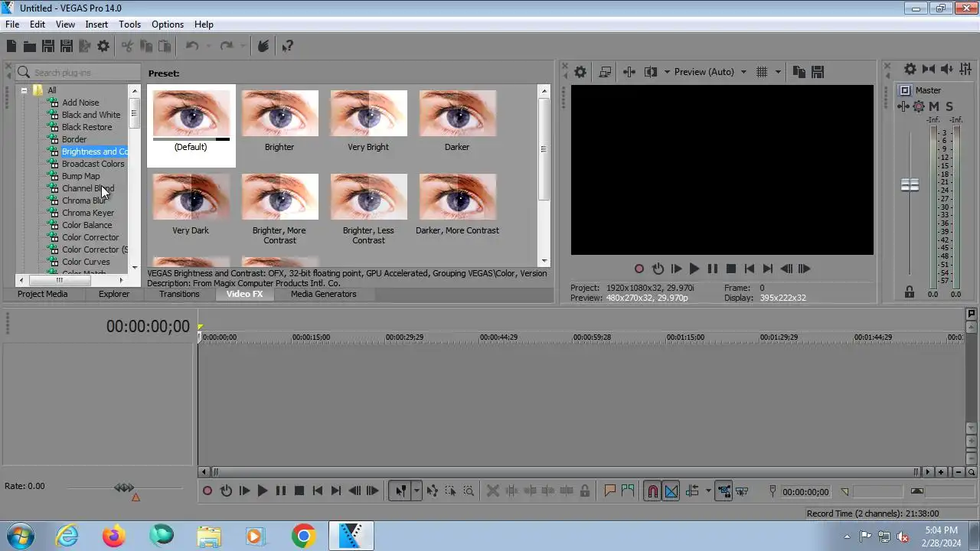Solo the Master bus

[x=949, y=106]
